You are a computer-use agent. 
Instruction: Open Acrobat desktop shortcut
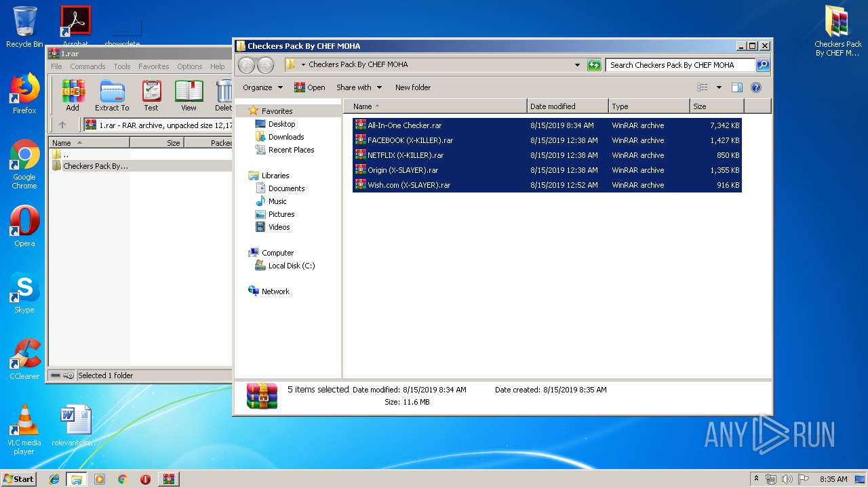tap(75, 27)
